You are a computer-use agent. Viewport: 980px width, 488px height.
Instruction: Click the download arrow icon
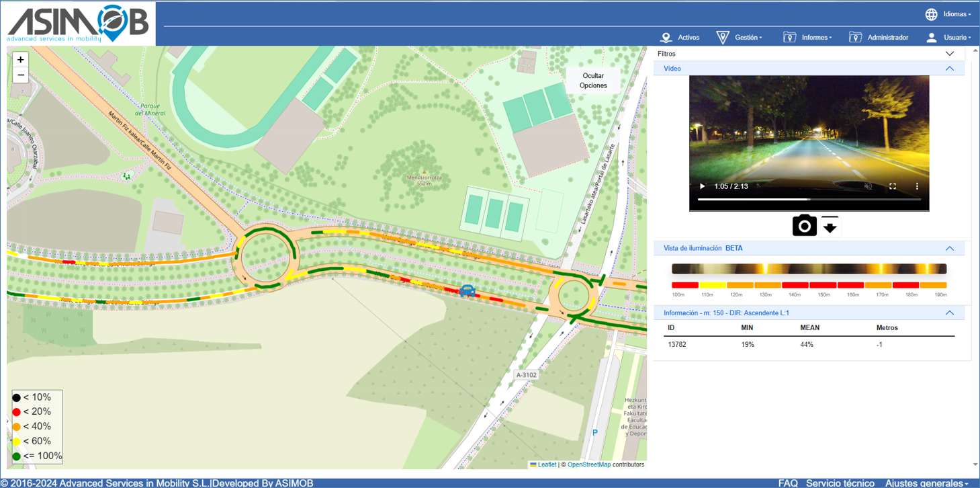(x=830, y=226)
